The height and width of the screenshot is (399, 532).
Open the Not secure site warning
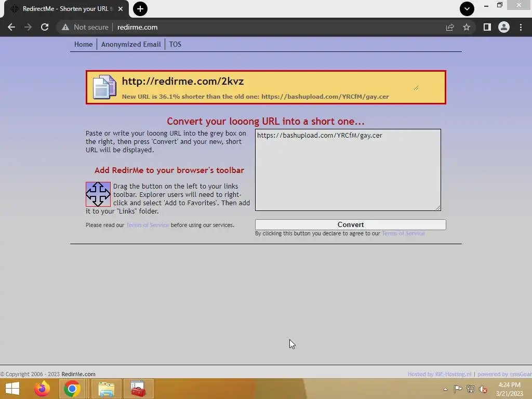[85, 27]
